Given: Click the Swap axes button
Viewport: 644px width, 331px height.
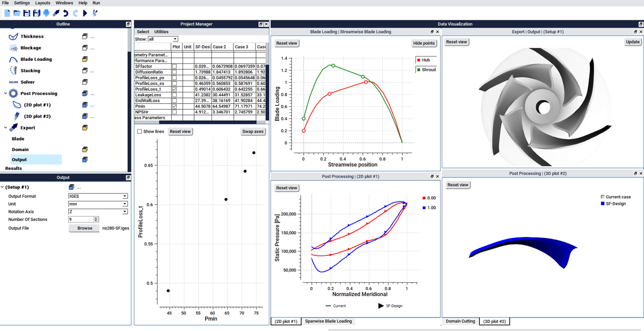Looking at the screenshot, I should [x=253, y=131].
